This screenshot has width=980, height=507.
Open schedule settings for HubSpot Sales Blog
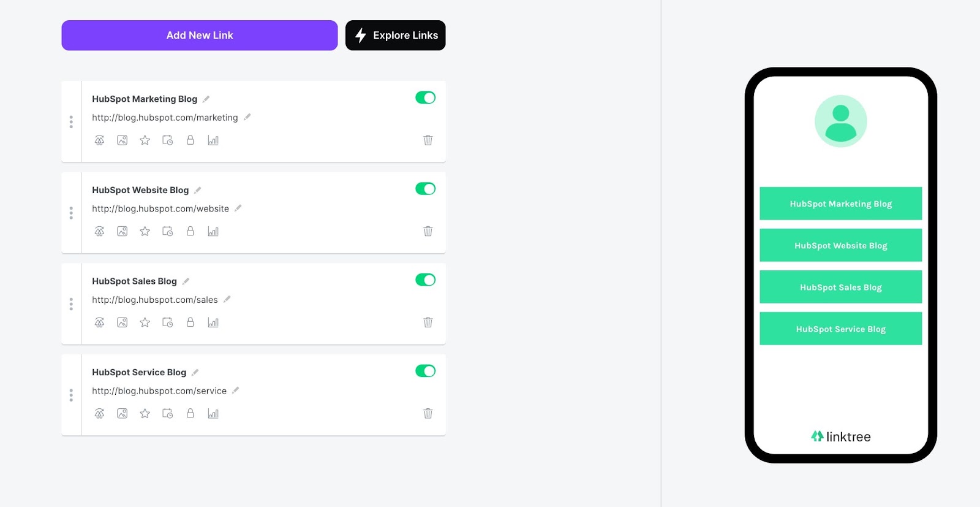coord(167,322)
